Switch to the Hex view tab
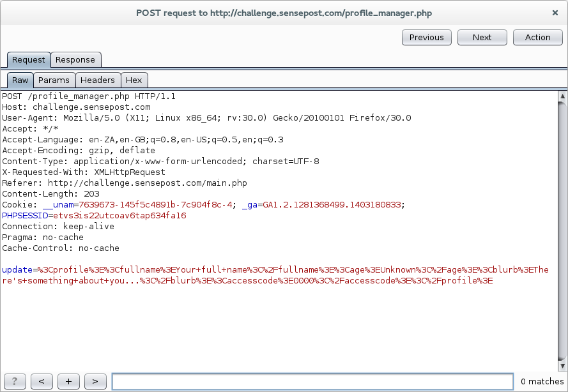Viewport: 568px width, 392px height. (134, 80)
